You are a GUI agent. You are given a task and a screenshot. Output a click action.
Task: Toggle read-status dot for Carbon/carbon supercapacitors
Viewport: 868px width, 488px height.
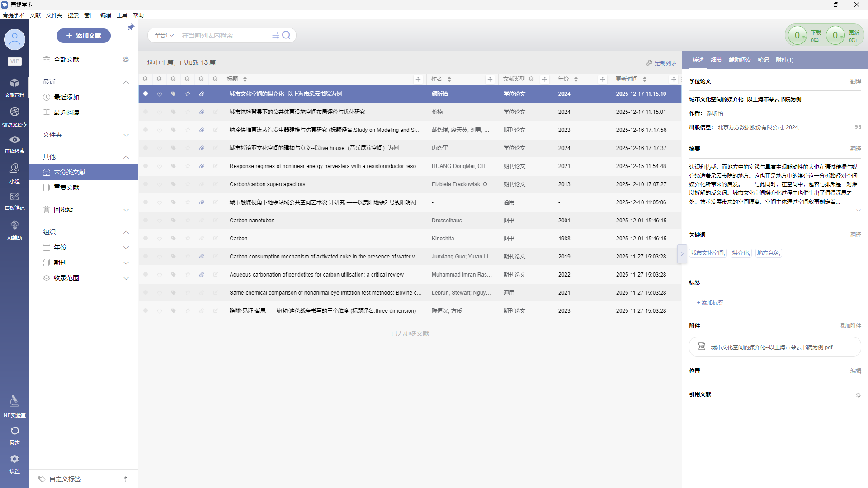146,184
